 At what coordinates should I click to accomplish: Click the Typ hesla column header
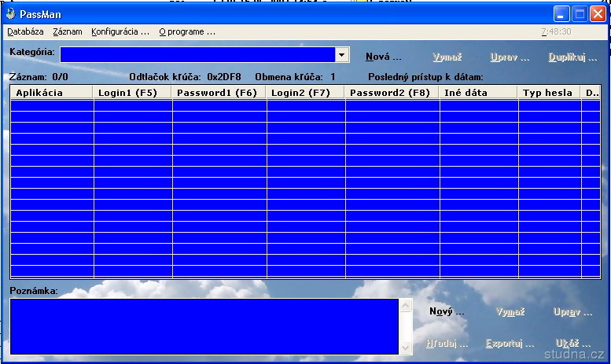point(549,93)
